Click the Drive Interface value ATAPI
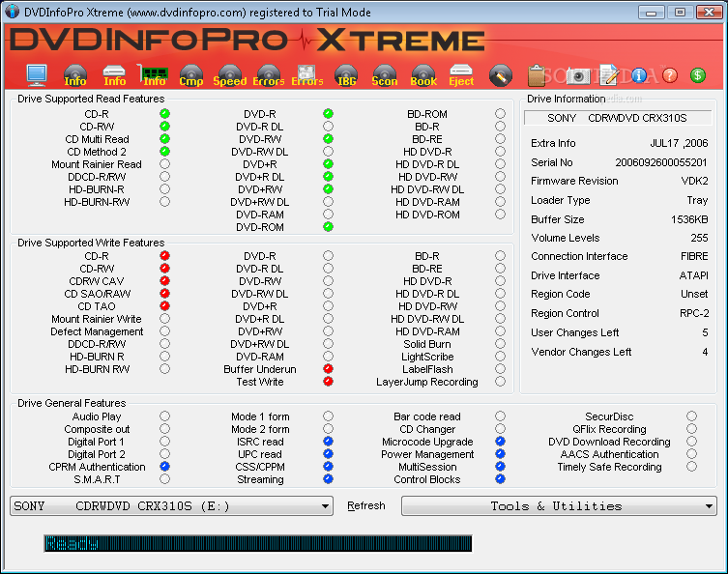This screenshot has height=574, width=728. (x=693, y=275)
